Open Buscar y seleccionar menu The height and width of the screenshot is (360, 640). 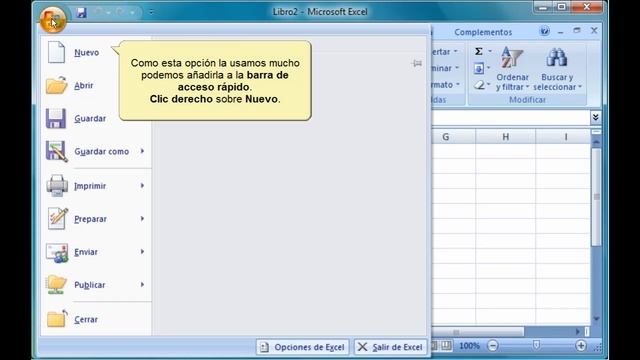click(x=557, y=69)
